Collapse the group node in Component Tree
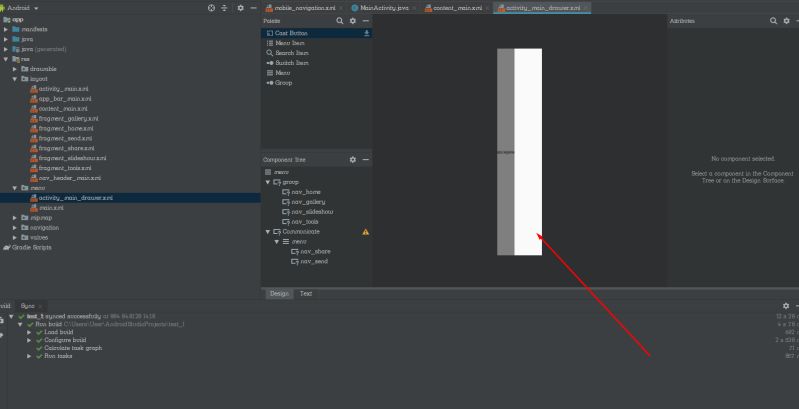 268,182
